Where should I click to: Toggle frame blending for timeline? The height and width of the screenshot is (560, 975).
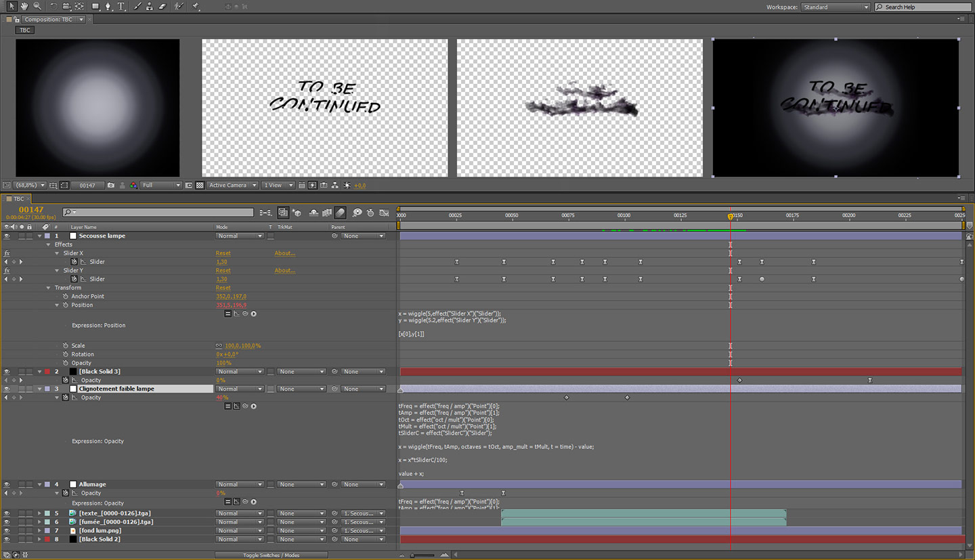click(x=326, y=213)
